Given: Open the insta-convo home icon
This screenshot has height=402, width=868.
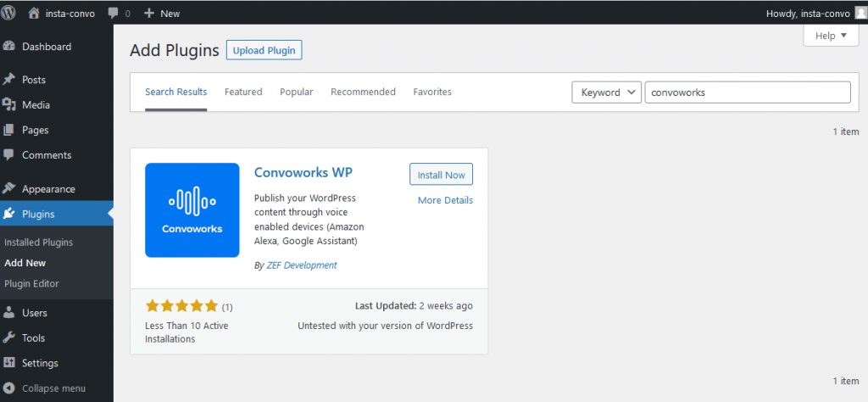Looking at the screenshot, I should [x=35, y=14].
